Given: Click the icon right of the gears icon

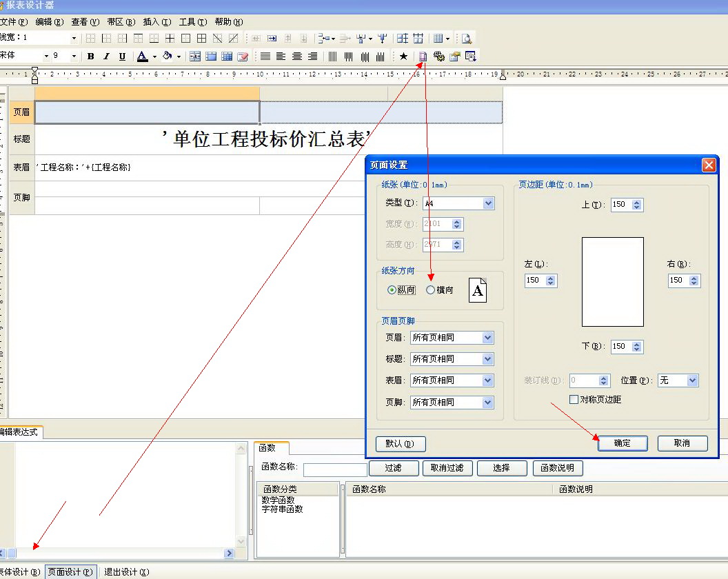Looking at the screenshot, I should 454,57.
